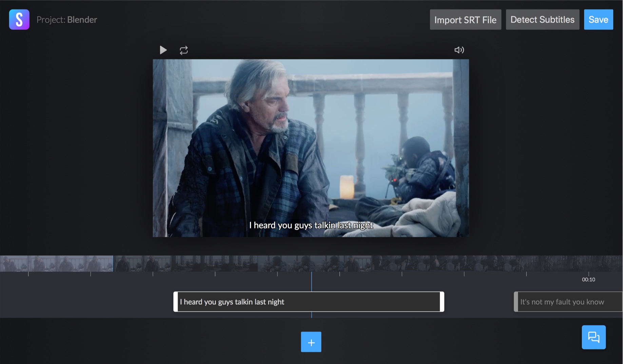Select the project name Blender
Viewport: 623px width, 364px height.
click(82, 20)
